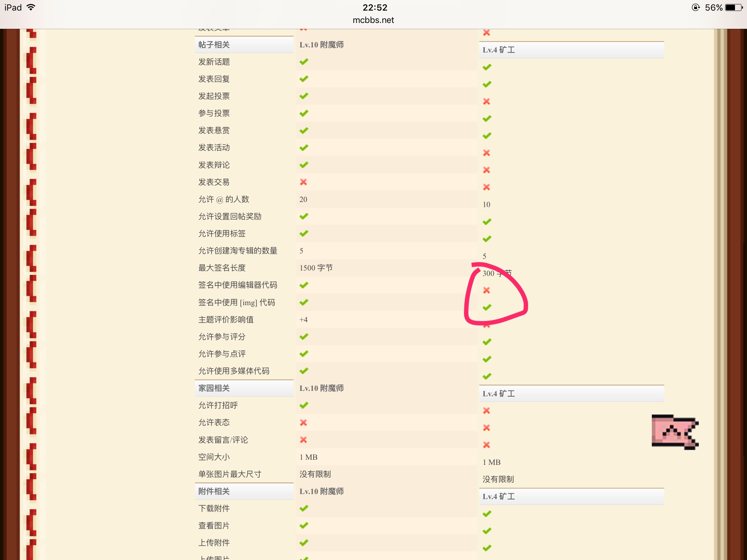This screenshot has width=747, height=560.
Task: Tap the mcbbs.net address bar
Action: tap(373, 20)
